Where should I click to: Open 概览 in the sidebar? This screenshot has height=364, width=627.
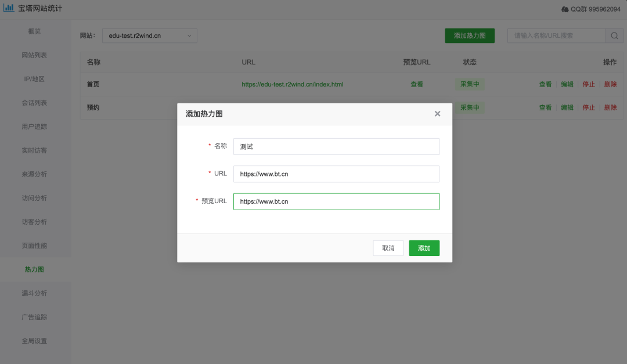[x=34, y=31]
